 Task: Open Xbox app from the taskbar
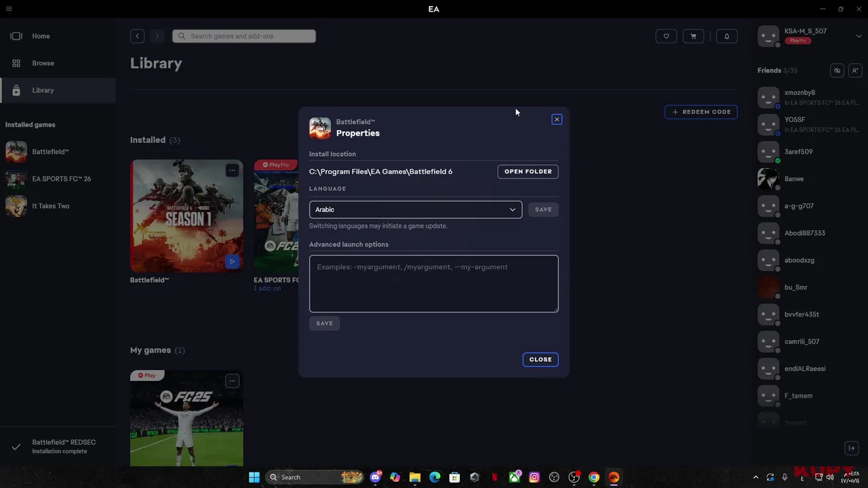click(515, 477)
